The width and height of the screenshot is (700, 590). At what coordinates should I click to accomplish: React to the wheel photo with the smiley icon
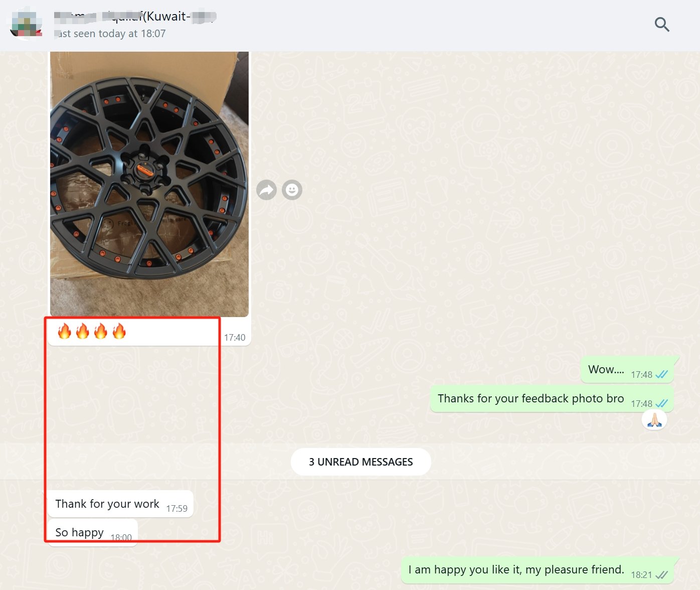[292, 190]
